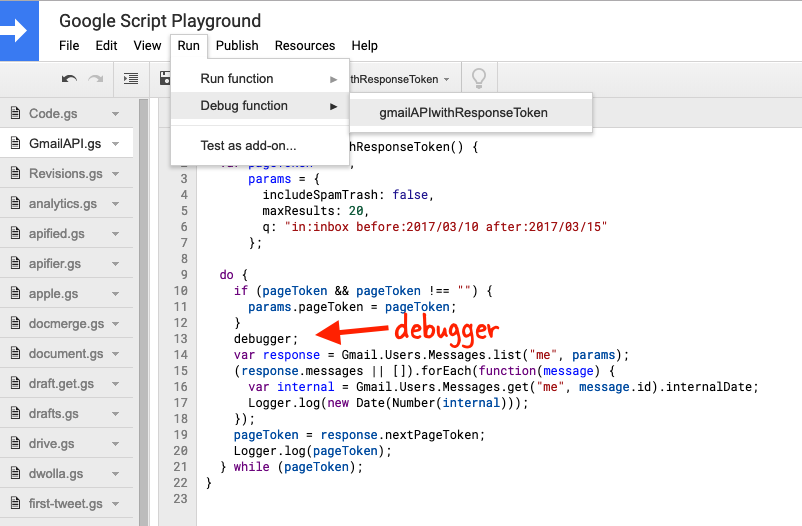The height and width of the screenshot is (526, 802).
Task: Click file icon beside Code.gs
Action: (15, 114)
